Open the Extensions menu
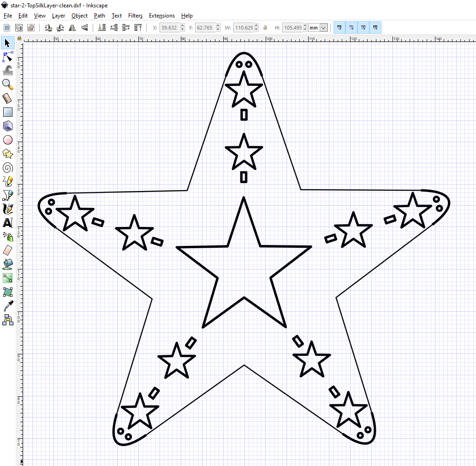 (162, 15)
